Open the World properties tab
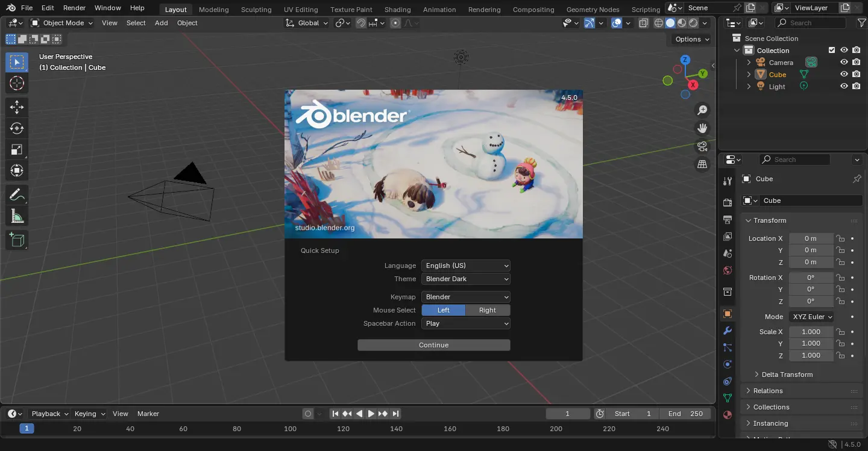Image resolution: width=868 pixels, height=451 pixels. pyautogui.click(x=728, y=270)
